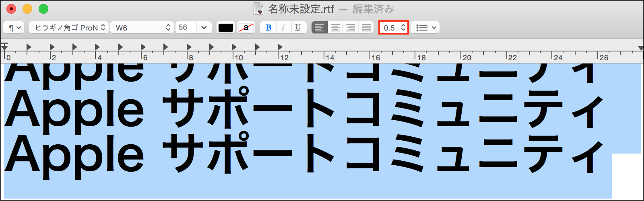Image resolution: width=644 pixels, height=201 pixels.
Task: Open the ヒラギノ角ゴ ProN font family dropdown
Action: [69, 28]
